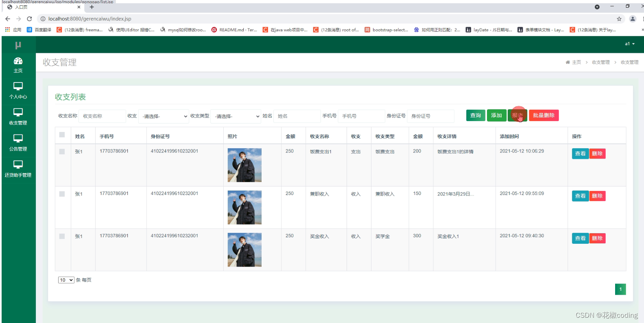Check the row for 饭费支出1
Screen dimensions: 644x323
[62, 152]
